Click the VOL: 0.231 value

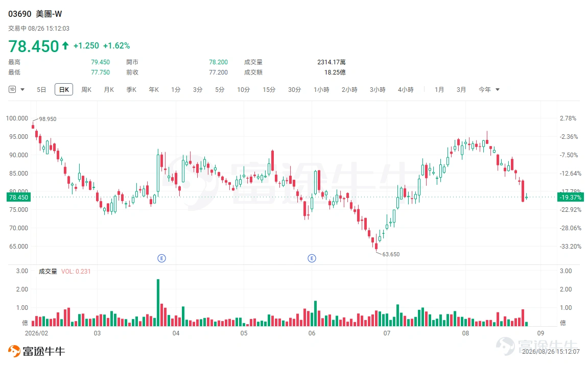coord(76,271)
